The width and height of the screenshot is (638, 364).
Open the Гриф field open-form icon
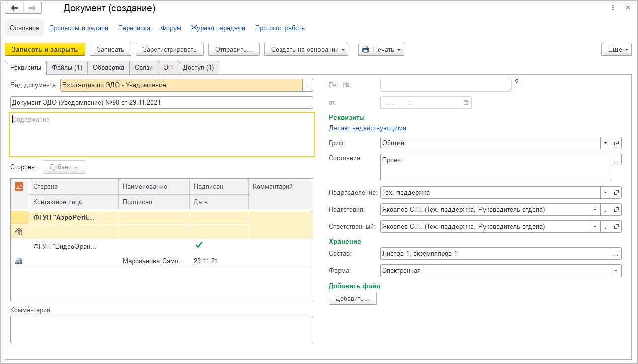tap(616, 143)
